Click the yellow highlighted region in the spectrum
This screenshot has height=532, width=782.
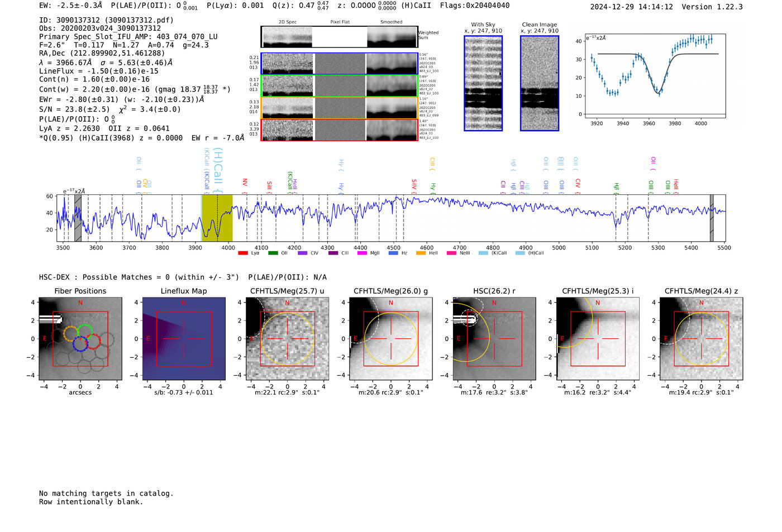coord(217,218)
